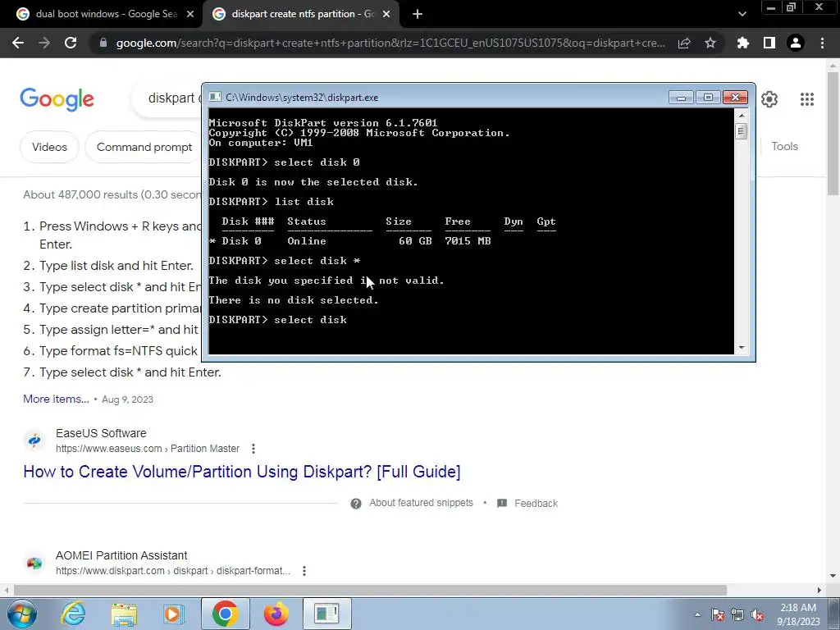
Task: Click the Aug 9, 2023 date text
Action: [x=127, y=399]
